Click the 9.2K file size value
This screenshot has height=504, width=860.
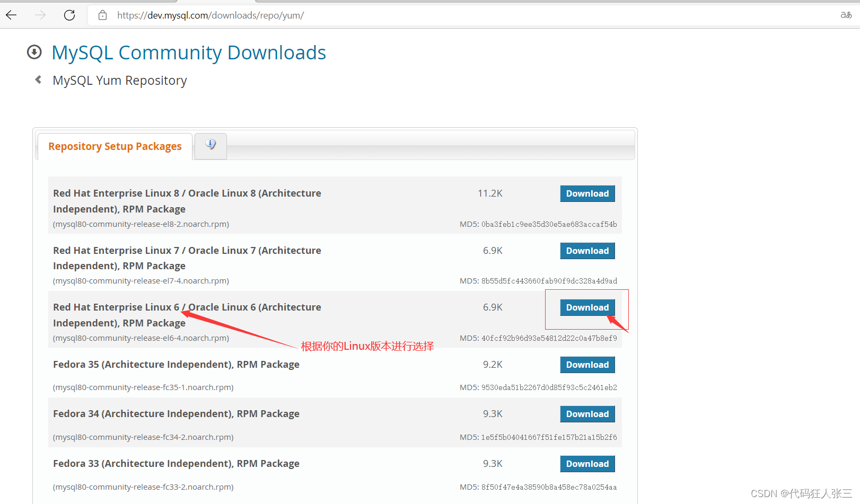click(x=493, y=365)
